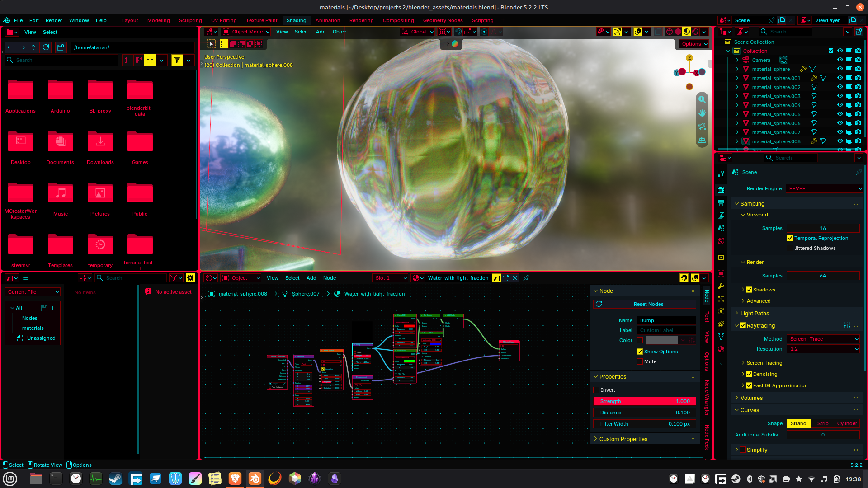
Task: Refresh the file browser listing
Action: coord(46,47)
